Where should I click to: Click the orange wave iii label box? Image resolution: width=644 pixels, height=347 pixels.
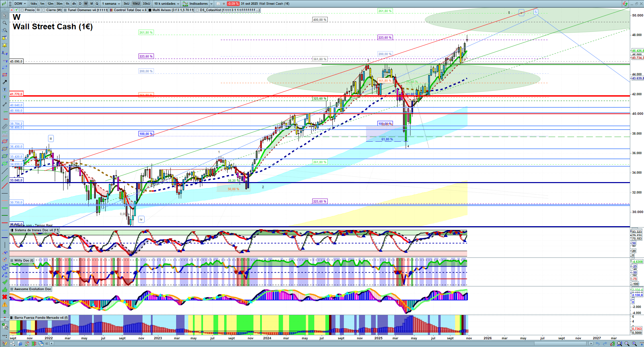click(51, 138)
